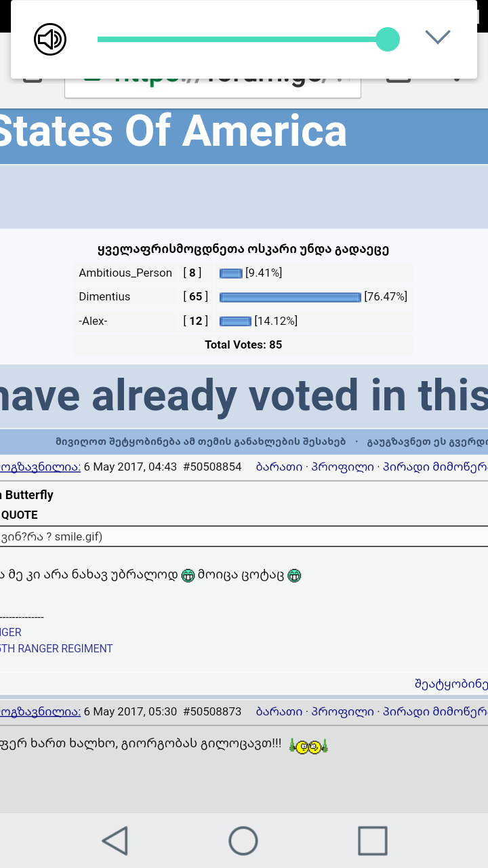Open "პროფილი" link in the 04:43 post
The height and width of the screenshot is (868, 488).
click(x=343, y=467)
